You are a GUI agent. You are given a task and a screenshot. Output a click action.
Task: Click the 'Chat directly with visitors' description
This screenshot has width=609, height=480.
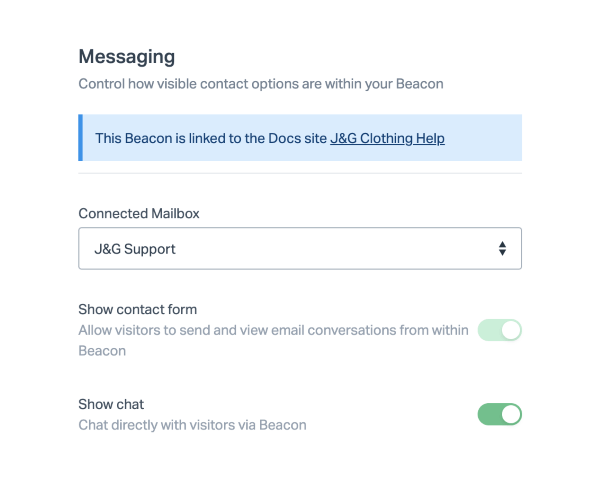point(192,425)
